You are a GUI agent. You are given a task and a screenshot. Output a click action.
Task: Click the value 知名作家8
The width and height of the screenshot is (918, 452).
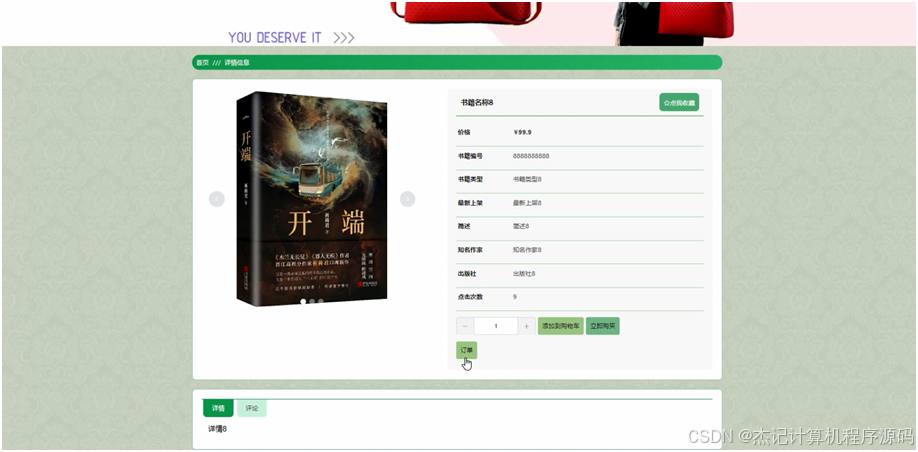(x=527, y=249)
